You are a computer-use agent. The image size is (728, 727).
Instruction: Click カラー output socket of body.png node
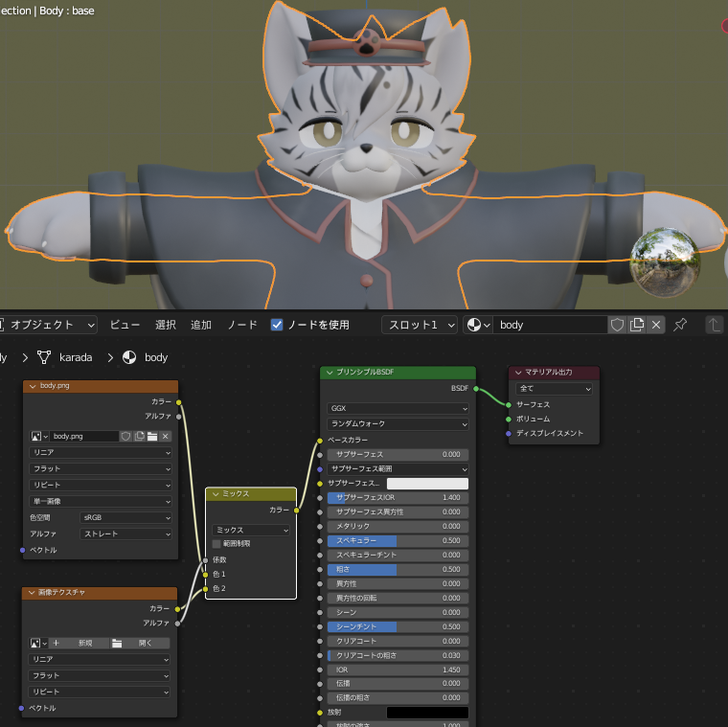click(179, 402)
